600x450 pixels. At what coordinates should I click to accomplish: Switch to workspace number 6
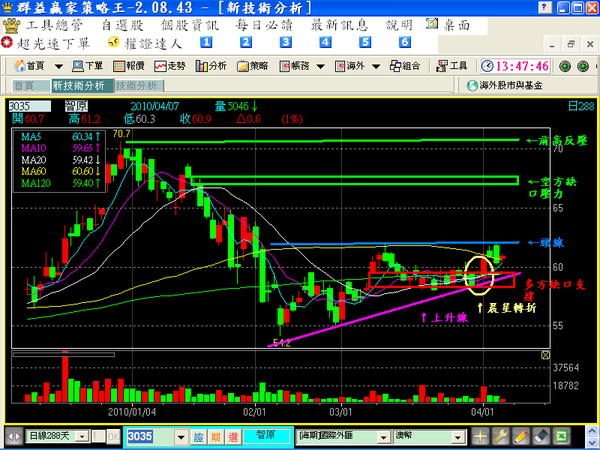click(405, 42)
